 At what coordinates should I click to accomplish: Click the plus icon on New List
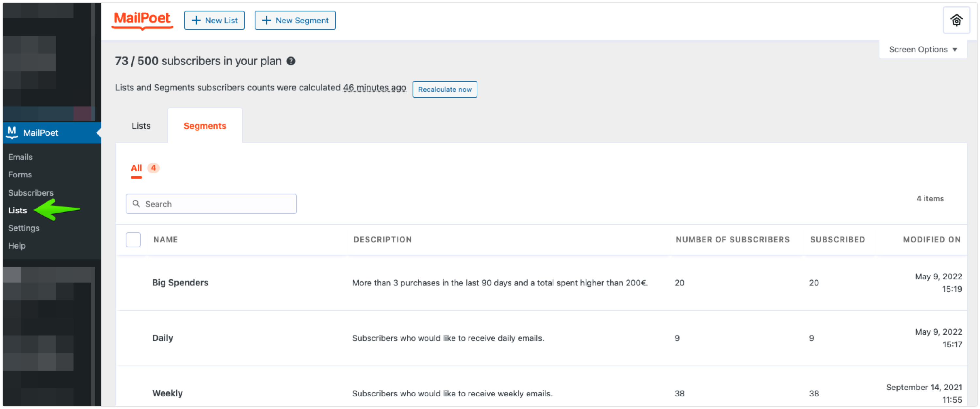pyautogui.click(x=196, y=20)
